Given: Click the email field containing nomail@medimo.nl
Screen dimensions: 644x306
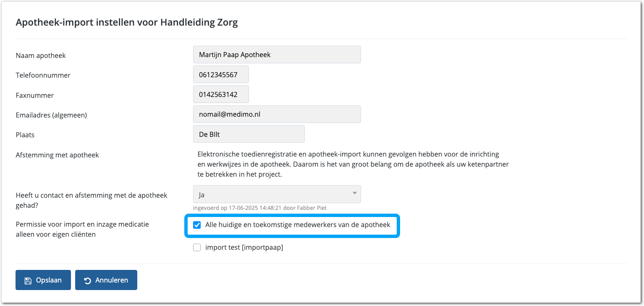Looking at the screenshot, I should pos(277,114).
